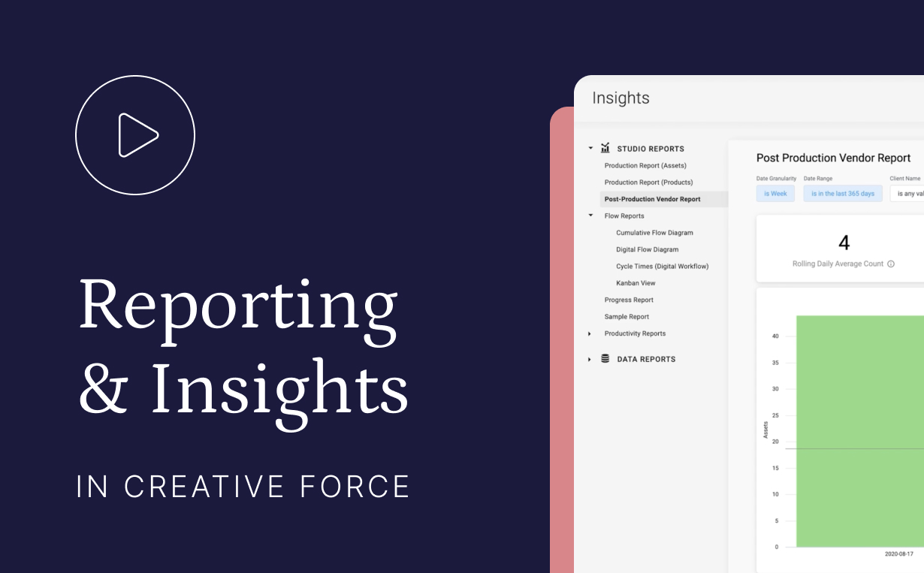Click the database icon beside DATA REPORTS
924x573 pixels.
coord(605,359)
